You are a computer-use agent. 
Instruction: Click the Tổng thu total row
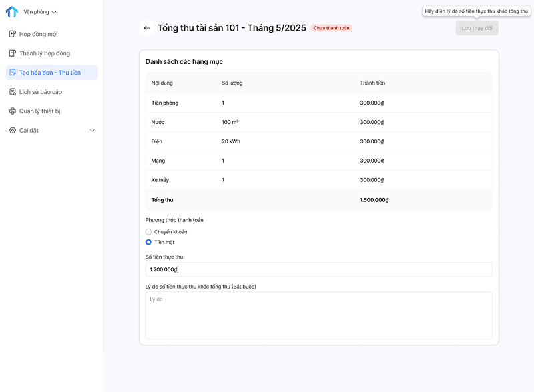coord(319,200)
